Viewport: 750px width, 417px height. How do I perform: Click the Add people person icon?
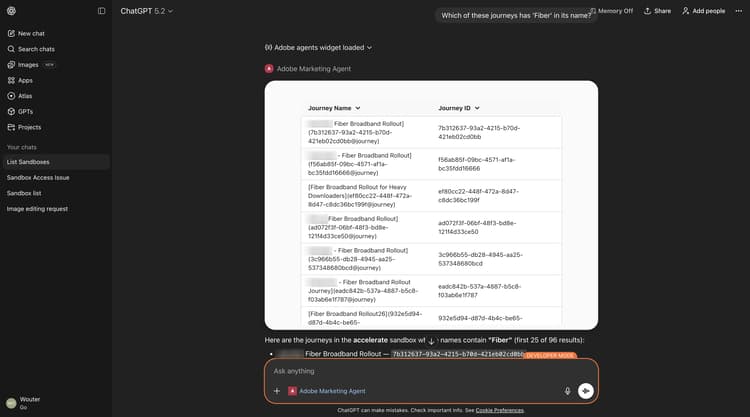click(x=685, y=11)
